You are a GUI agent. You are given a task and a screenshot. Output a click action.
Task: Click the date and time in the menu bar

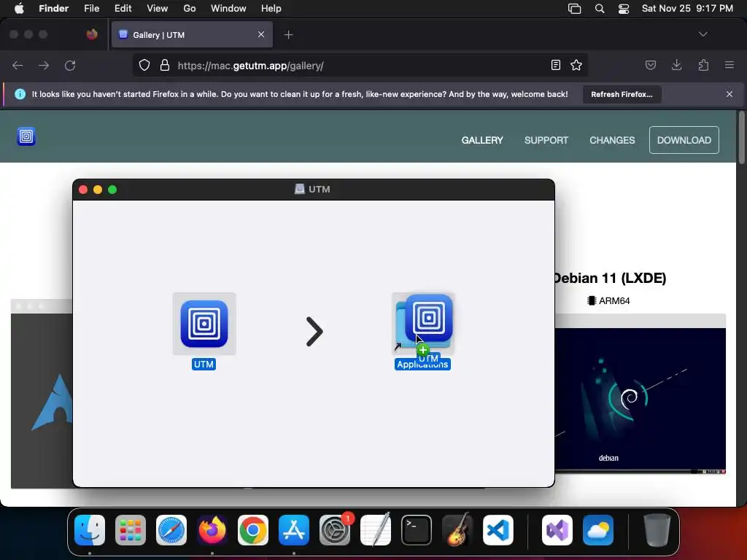point(687,9)
